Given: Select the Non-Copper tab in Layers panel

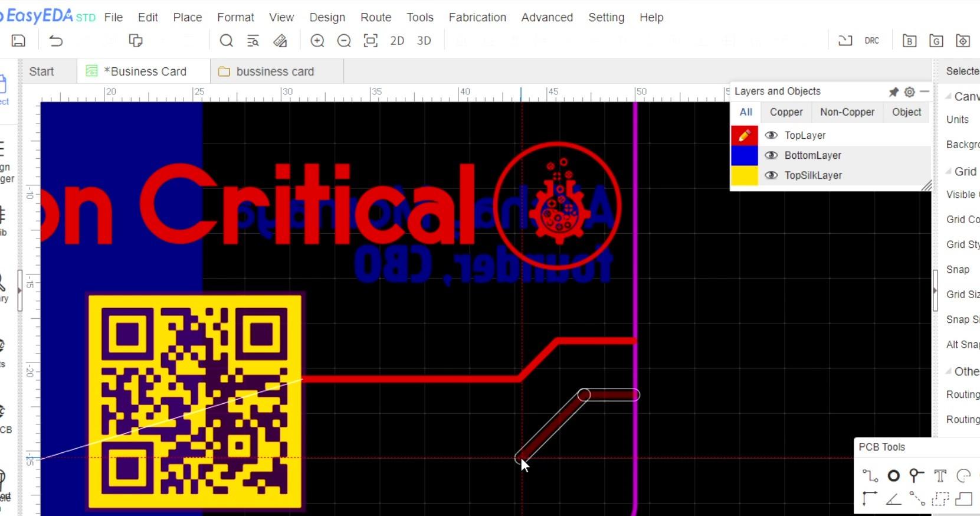Looking at the screenshot, I should (847, 112).
